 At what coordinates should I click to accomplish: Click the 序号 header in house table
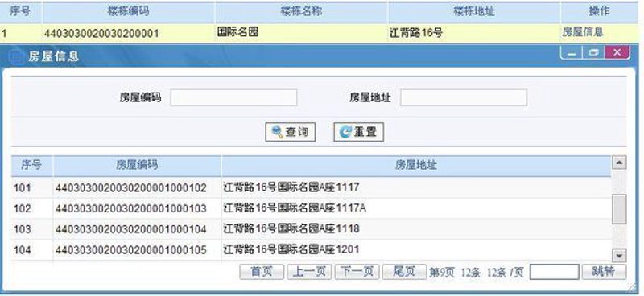pyautogui.click(x=31, y=166)
